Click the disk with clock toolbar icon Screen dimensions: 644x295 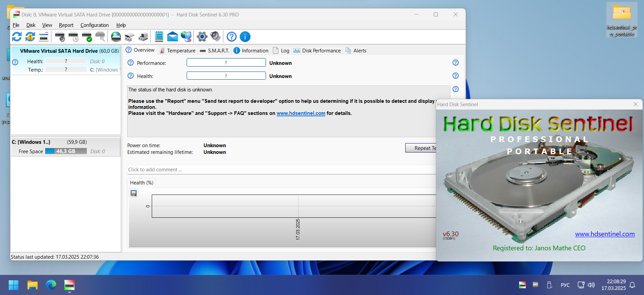[73, 37]
